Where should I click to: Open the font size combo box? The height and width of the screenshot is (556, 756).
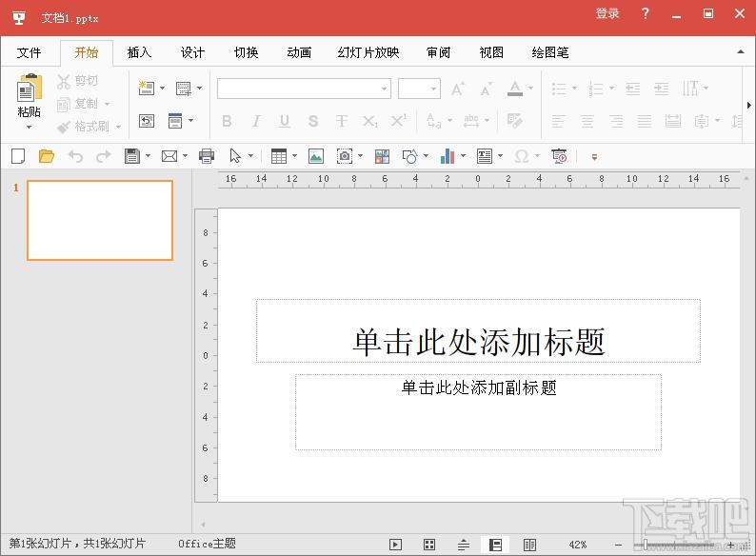click(419, 89)
